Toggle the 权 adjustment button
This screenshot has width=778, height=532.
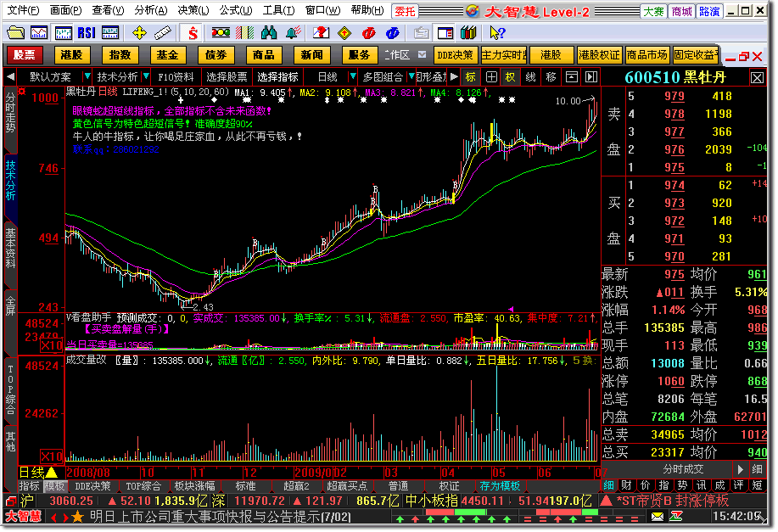510,77
